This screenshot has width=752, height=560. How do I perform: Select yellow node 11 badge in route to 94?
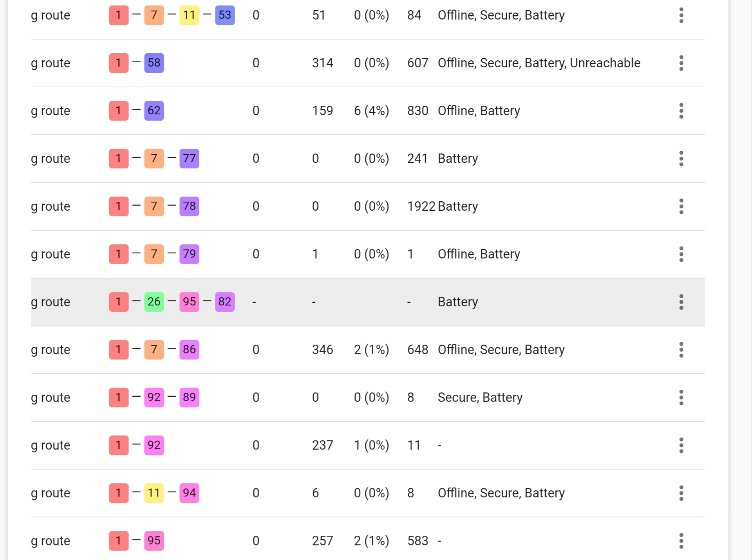point(154,493)
